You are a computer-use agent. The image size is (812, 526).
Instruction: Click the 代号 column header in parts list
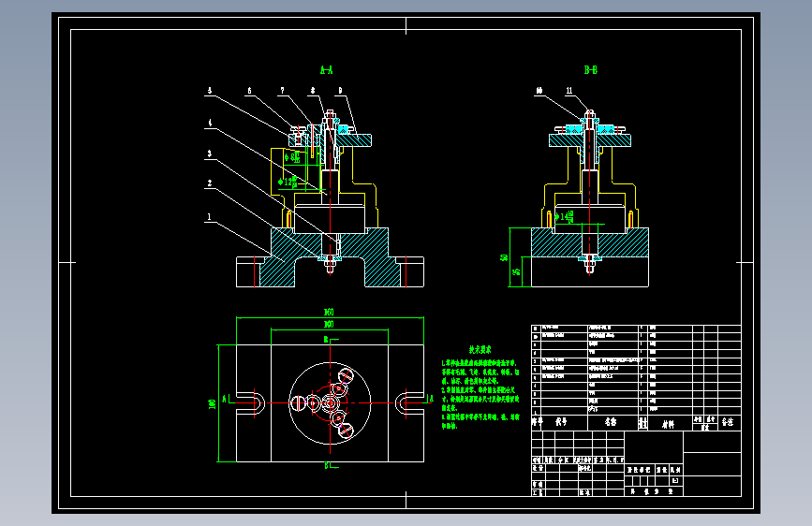point(561,422)
